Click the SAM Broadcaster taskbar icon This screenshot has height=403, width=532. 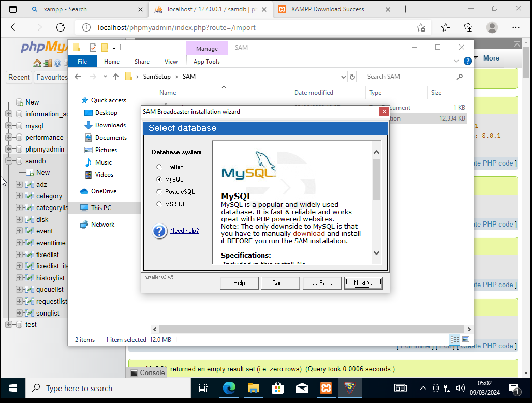(x=352, y=388)
